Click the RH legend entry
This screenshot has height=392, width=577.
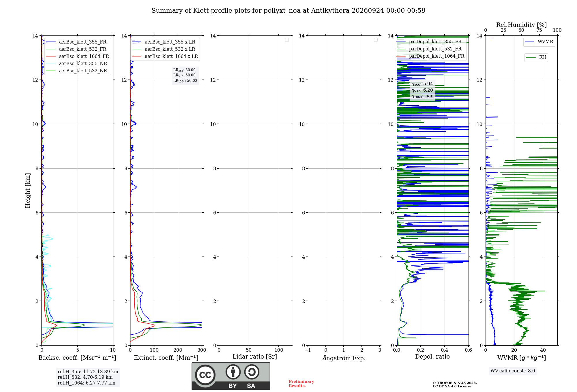[x=536, y=57]
